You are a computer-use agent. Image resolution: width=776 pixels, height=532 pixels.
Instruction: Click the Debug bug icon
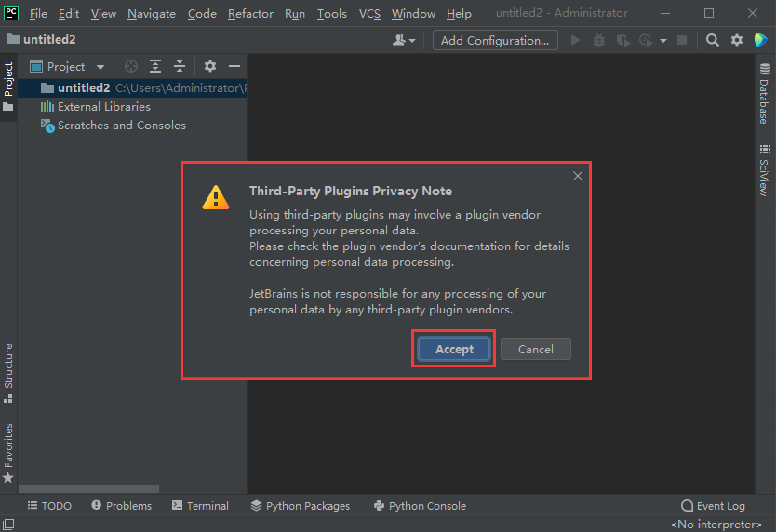pyautogui.click(x=599, y=40)
